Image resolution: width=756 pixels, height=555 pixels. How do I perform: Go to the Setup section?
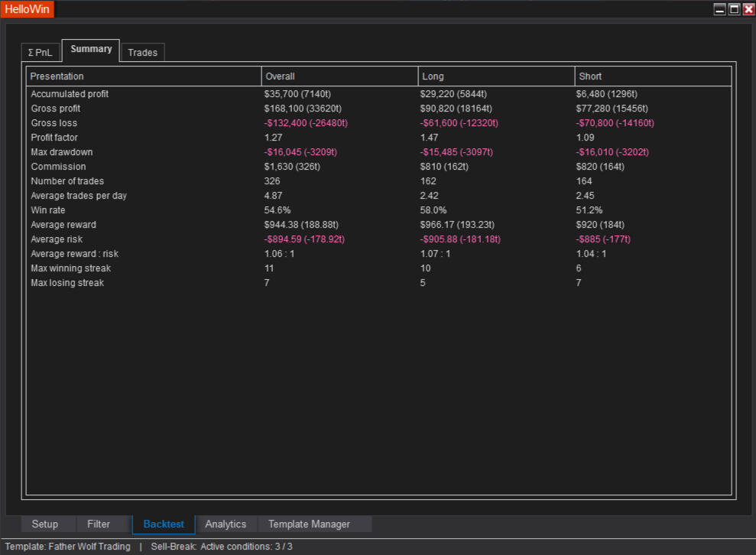(45, 524)
